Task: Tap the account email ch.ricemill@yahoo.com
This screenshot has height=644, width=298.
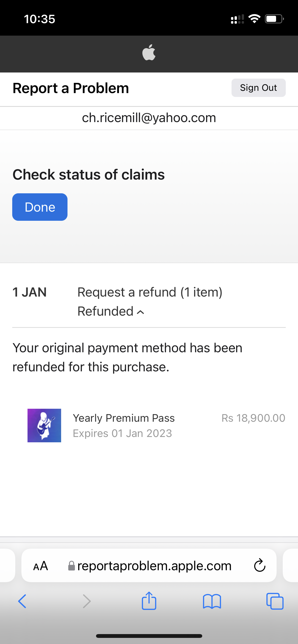Action: (x=149, y=118)
